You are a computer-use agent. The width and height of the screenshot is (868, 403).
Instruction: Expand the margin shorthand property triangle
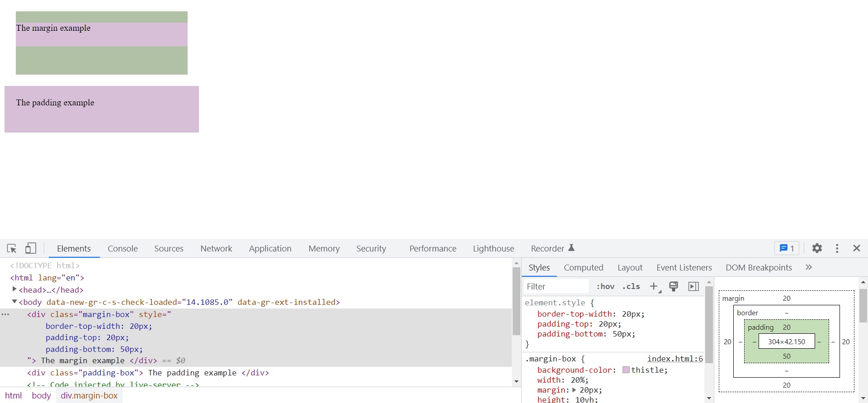(x=574, y=390)
